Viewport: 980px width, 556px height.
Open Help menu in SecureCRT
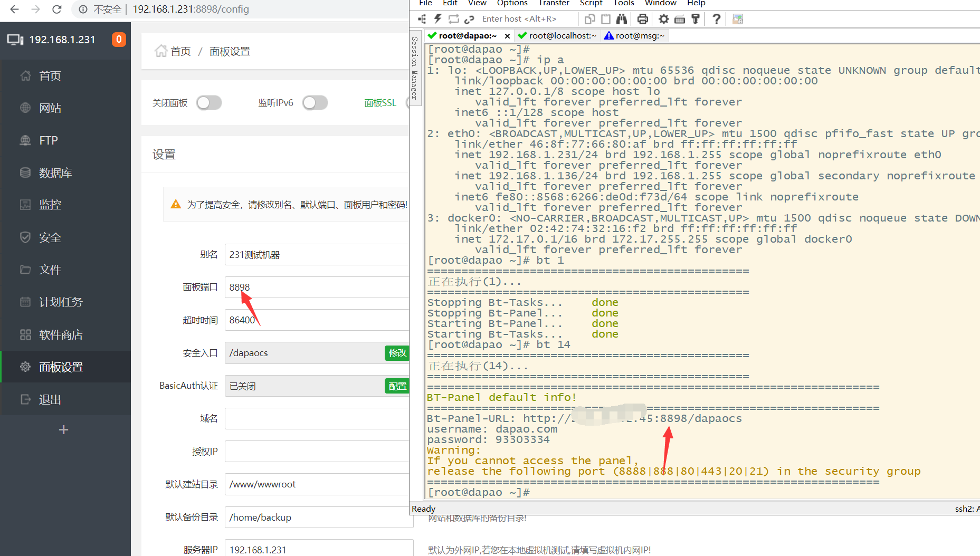(x=696, y=3)
